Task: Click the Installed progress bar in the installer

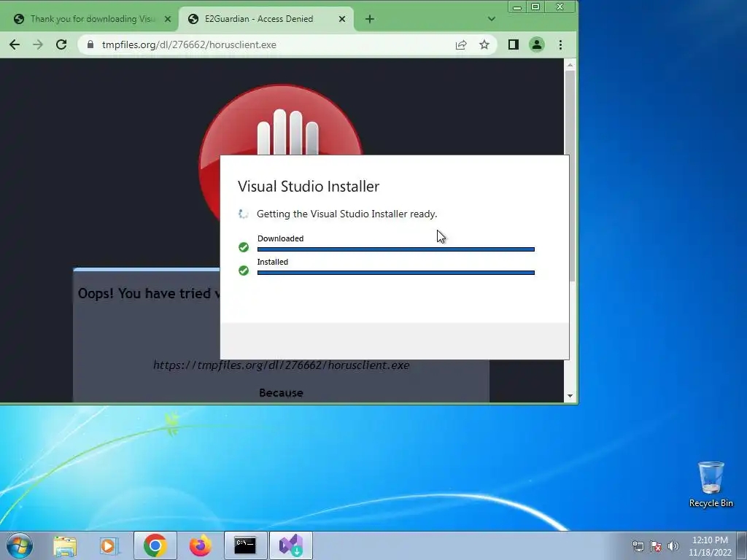Action: coord(396,273)
